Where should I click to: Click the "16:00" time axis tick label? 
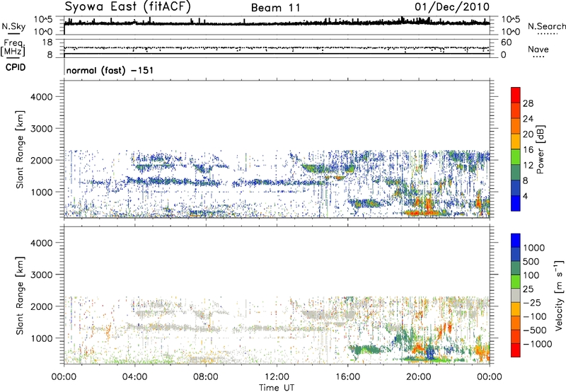tap(347, 377)
